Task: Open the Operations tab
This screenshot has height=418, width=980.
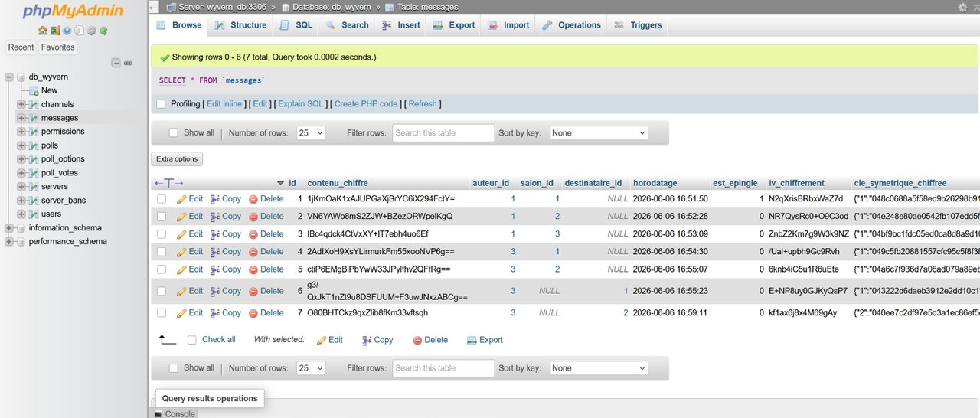Action: click(572, 25)
